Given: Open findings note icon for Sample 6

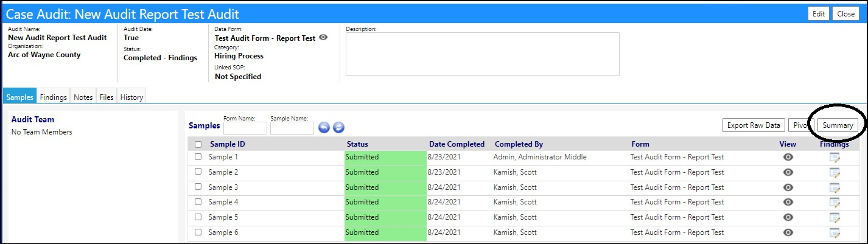Looking at the screenshot, I should (835, 233).
